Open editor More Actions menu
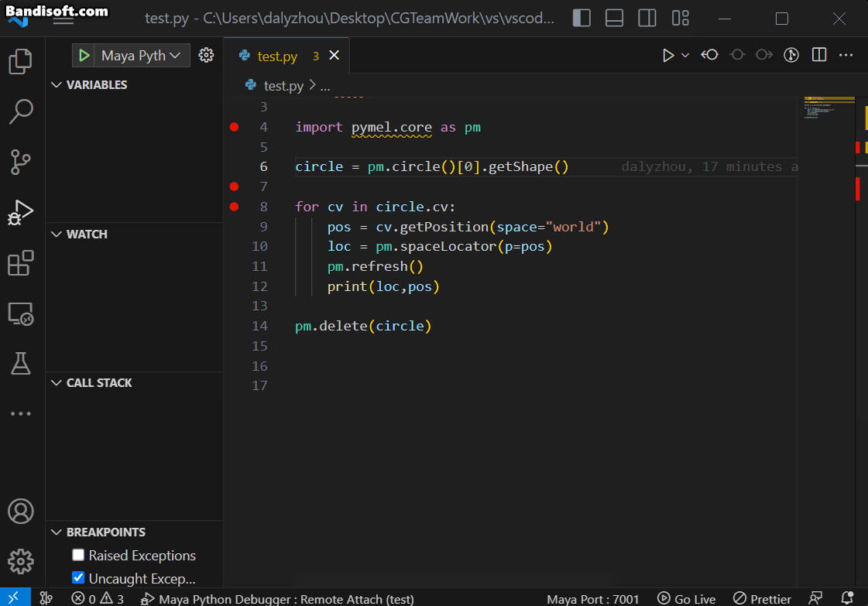Image resolution: width=868 pixels, height=606 pixels. 846,55
